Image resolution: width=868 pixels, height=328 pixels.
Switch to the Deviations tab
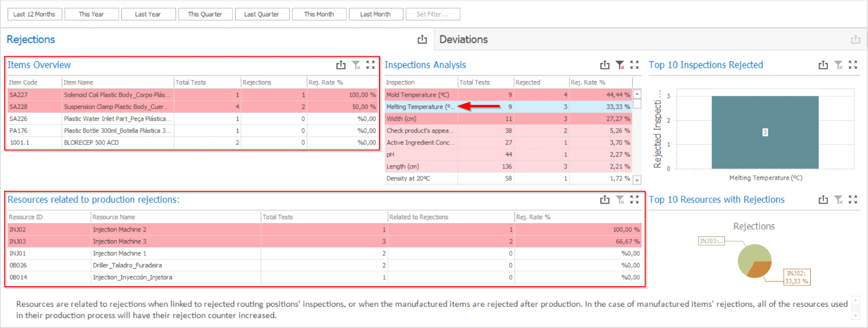[x=464, y=39]
